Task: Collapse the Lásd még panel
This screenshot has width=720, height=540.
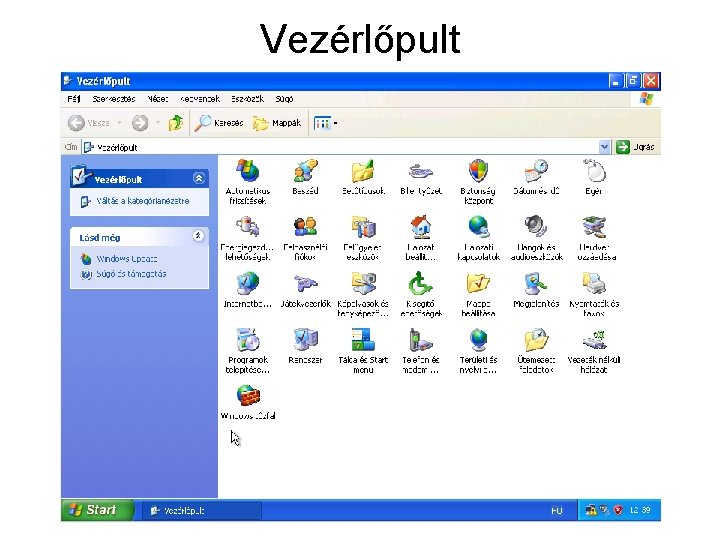Action: (198, 236)
